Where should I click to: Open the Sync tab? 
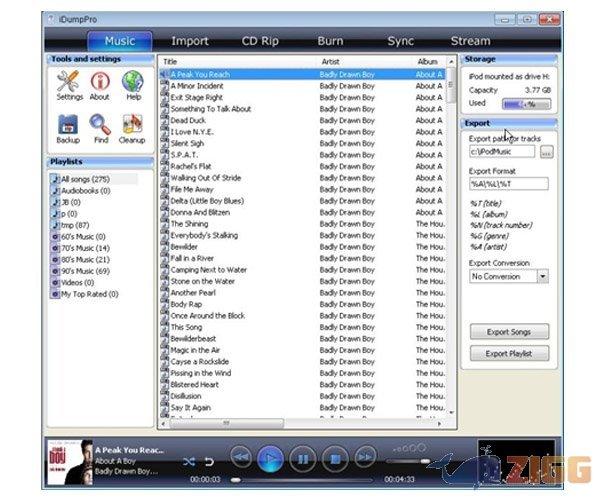[400, 41]
